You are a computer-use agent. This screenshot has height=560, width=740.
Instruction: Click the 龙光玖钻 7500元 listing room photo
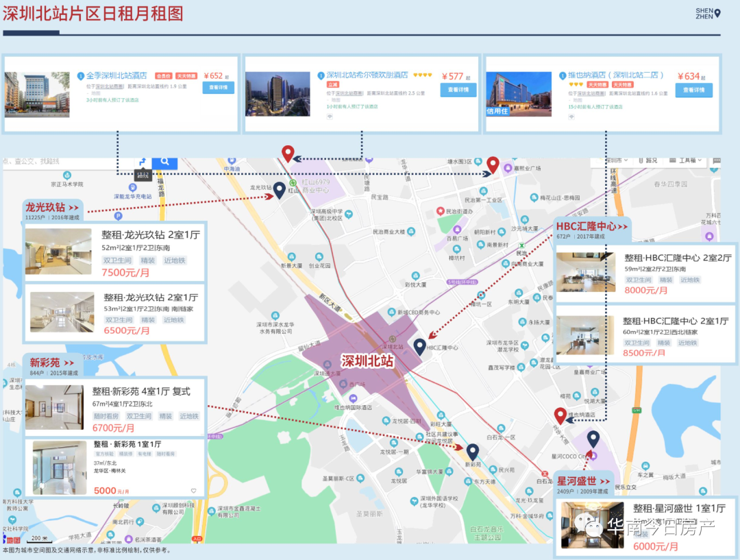click(58, 252)
